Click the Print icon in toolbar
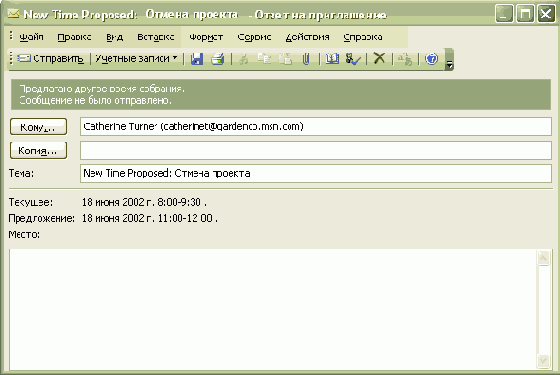560x375 pixels. pyautogui.click(x=218, y=59)
